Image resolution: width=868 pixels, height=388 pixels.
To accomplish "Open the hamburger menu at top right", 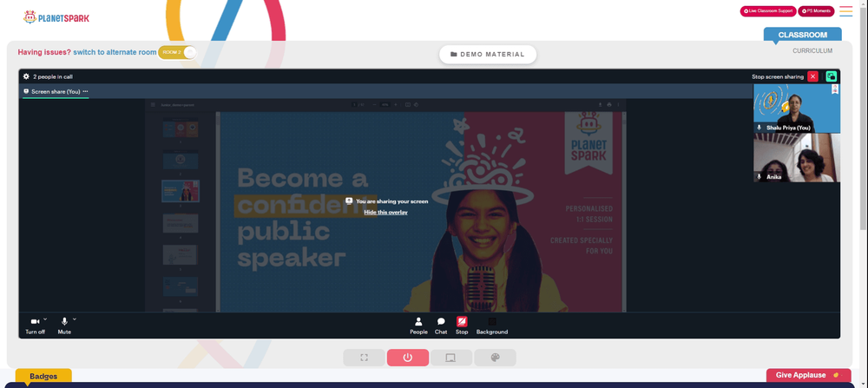I will coord(845,11).
